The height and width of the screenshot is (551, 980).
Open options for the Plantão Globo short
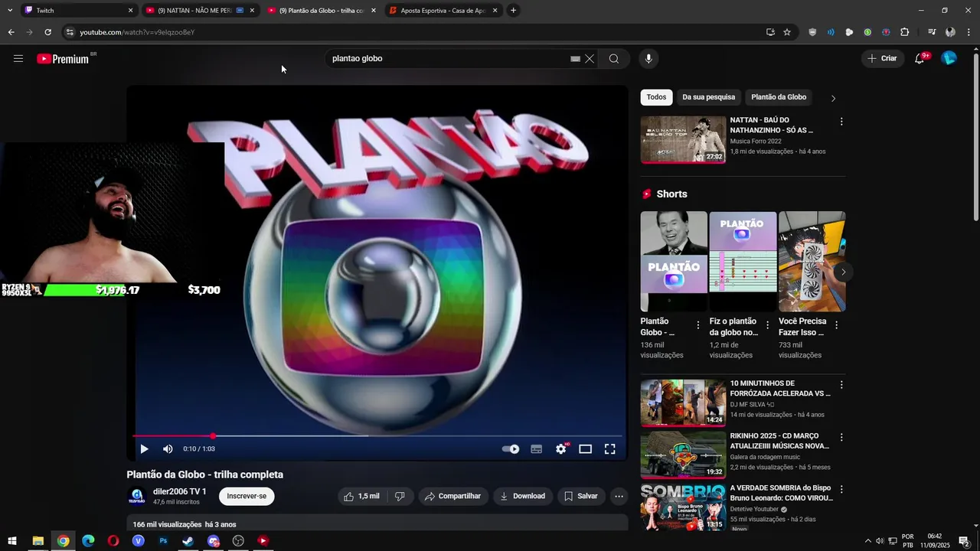point(697,325)
